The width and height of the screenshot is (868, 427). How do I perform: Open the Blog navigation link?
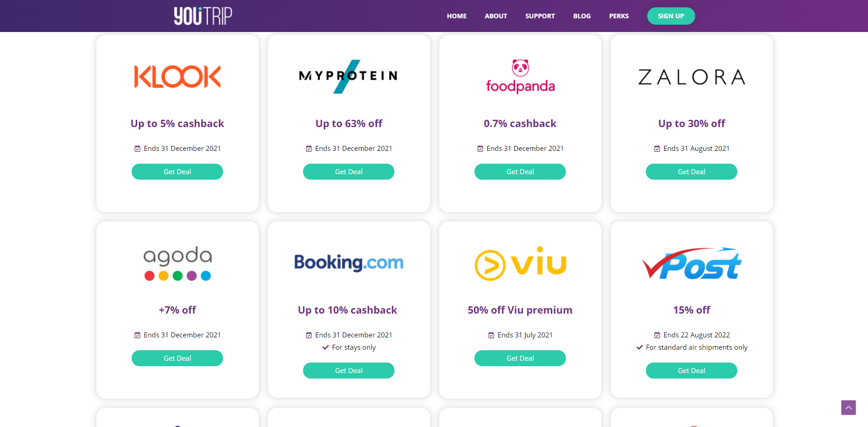pos(582,16)
